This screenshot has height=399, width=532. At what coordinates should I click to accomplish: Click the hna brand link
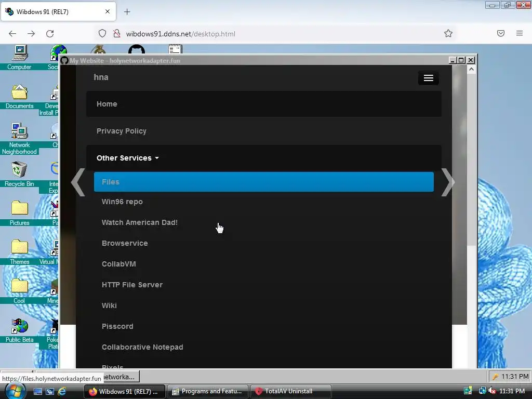tap(101, 77)
